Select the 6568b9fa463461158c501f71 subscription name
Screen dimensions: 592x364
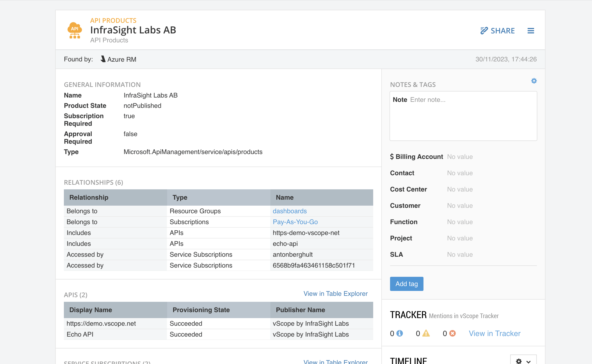point(314,265)
